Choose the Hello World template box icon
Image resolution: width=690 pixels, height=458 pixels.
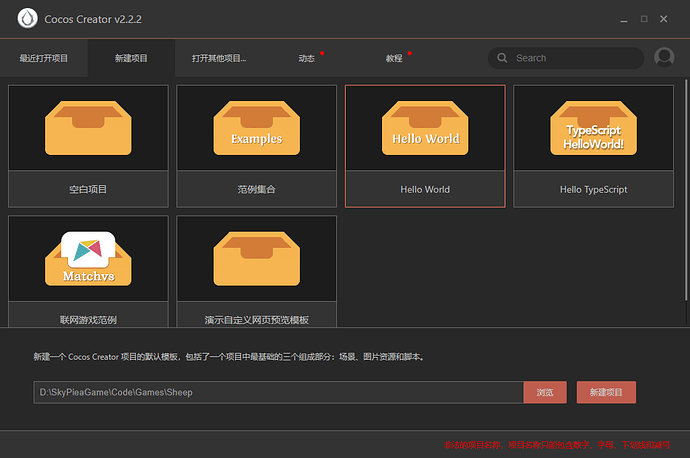(425, 128)
